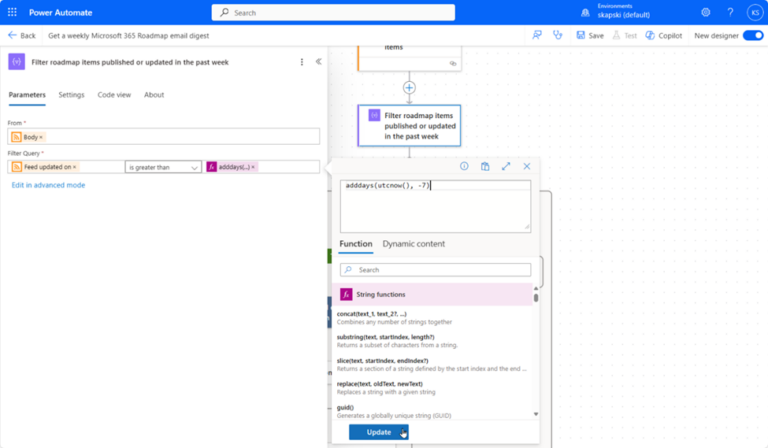Open the KS account avatar
Screen dimensions: 768x448
click(x=755, y=12)
